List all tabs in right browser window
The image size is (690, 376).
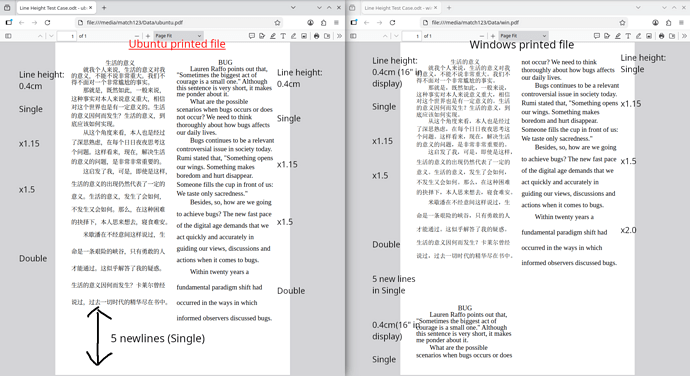point(638,7)
